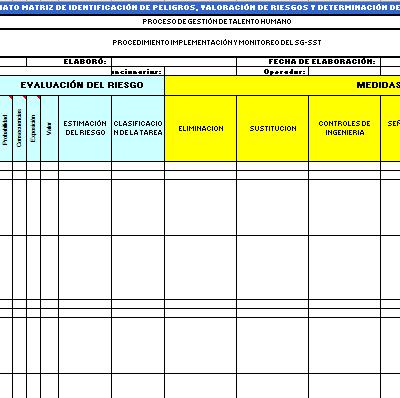Screen dimensions: 400x398
Task: Select the CLASIFICACION DE LA TAREA header
Action: [x=138, y=128]
